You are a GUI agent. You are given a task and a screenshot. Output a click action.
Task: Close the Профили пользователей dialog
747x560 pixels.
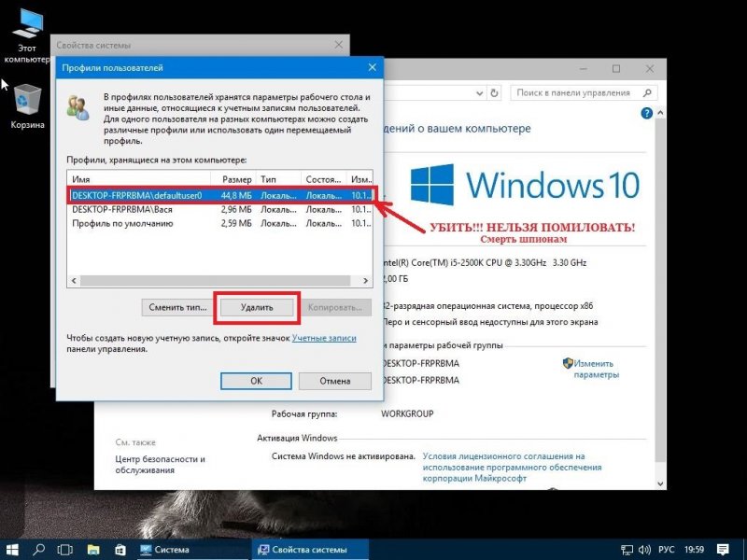click(373, 68)
